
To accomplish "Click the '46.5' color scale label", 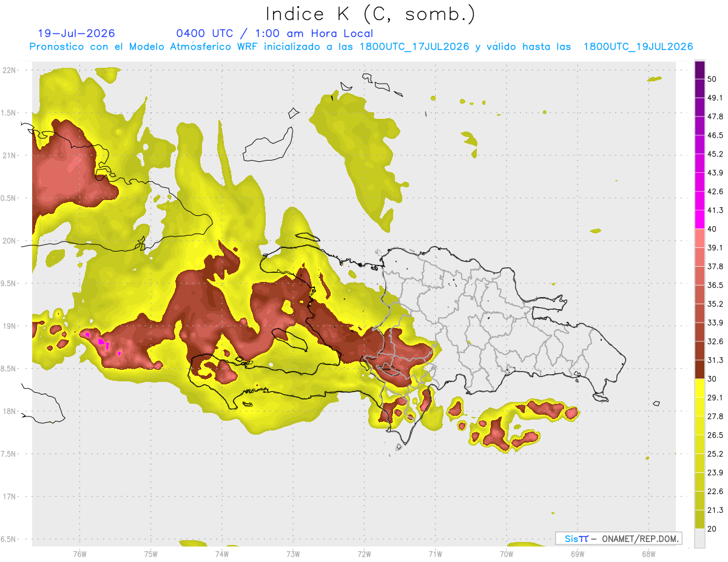I will [x=715, y=135].
